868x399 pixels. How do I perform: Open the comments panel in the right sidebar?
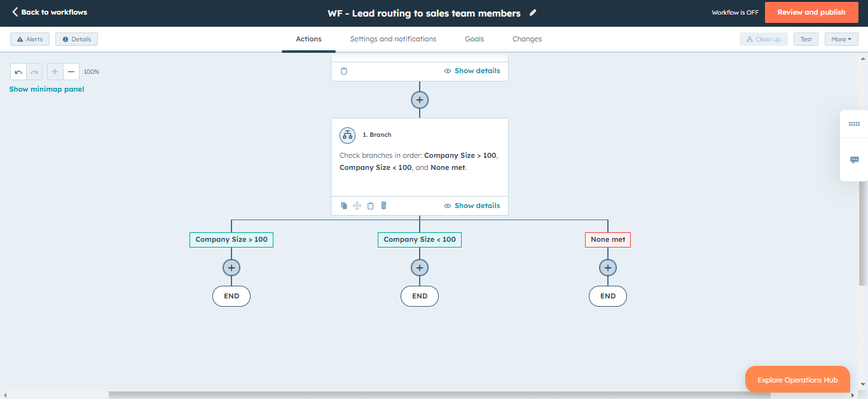[x=854, y=159]
